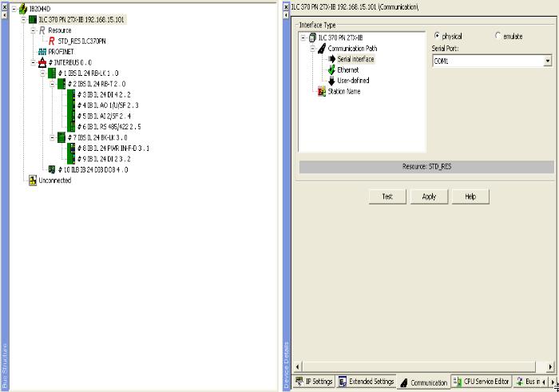Click module icon for IB IL 24 DI 2
559x392 pixels.
pyautogui.click(x=71, y=159)
